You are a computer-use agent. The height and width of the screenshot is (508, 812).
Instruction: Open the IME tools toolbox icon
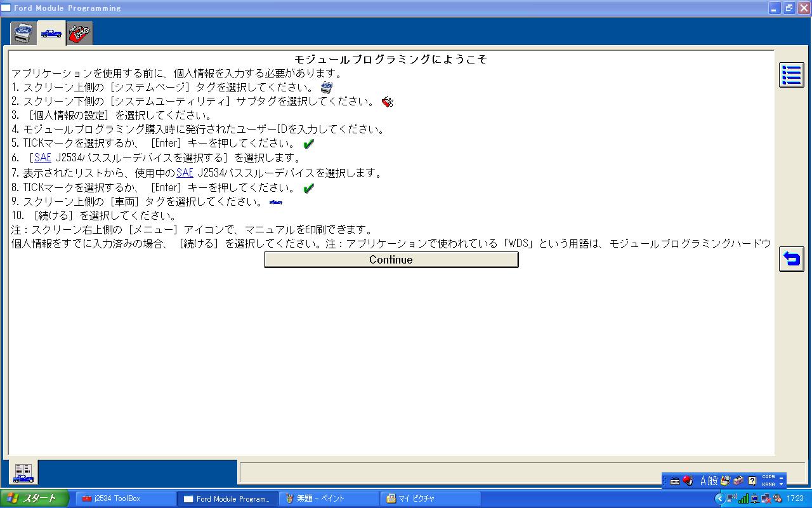pos(738,481)
